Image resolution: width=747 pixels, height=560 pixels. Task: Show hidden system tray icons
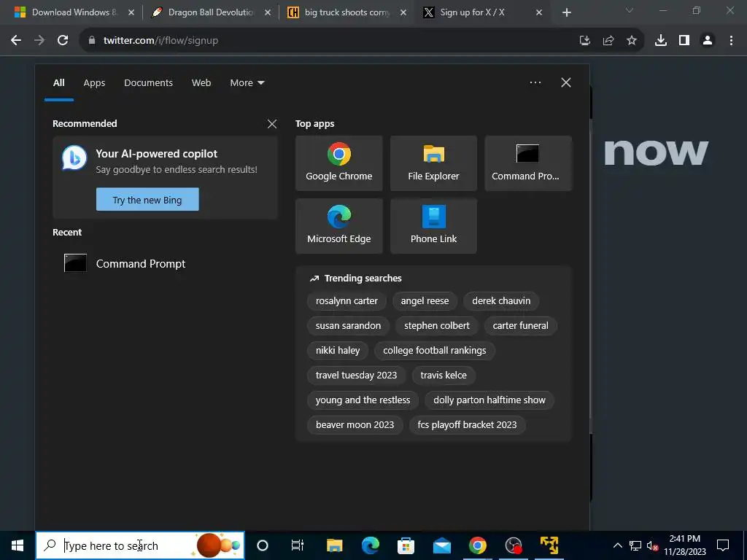[617, 545]
